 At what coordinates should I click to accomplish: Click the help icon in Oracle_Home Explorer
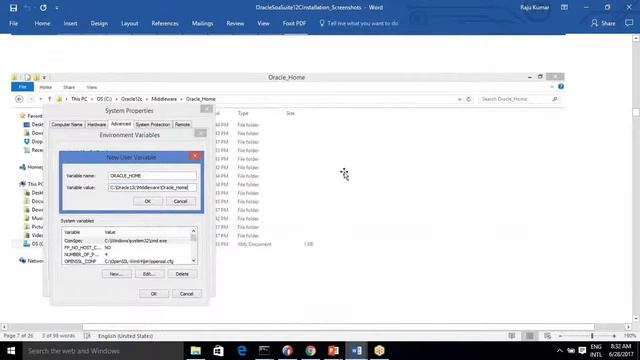[x=561, y=87]
